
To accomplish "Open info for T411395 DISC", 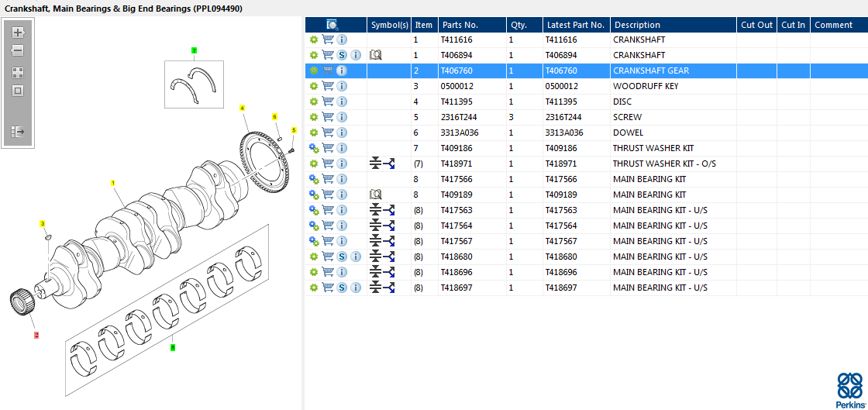I will tap(342, 102).
